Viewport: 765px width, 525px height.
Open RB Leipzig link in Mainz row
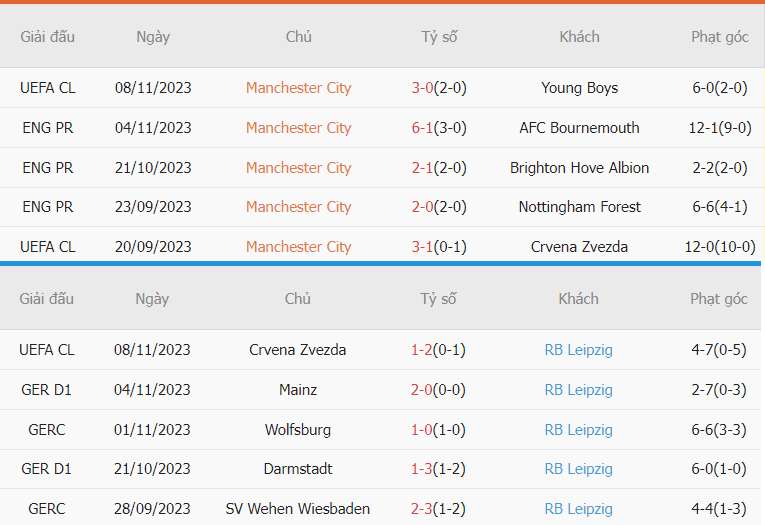[578, 390]
